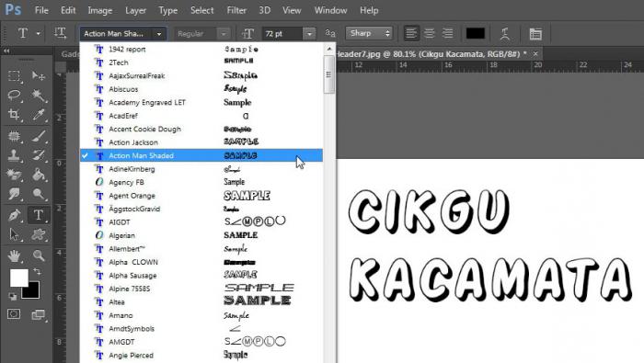
Task: Choose the Agent Orange font
Action: click(201, 196)
